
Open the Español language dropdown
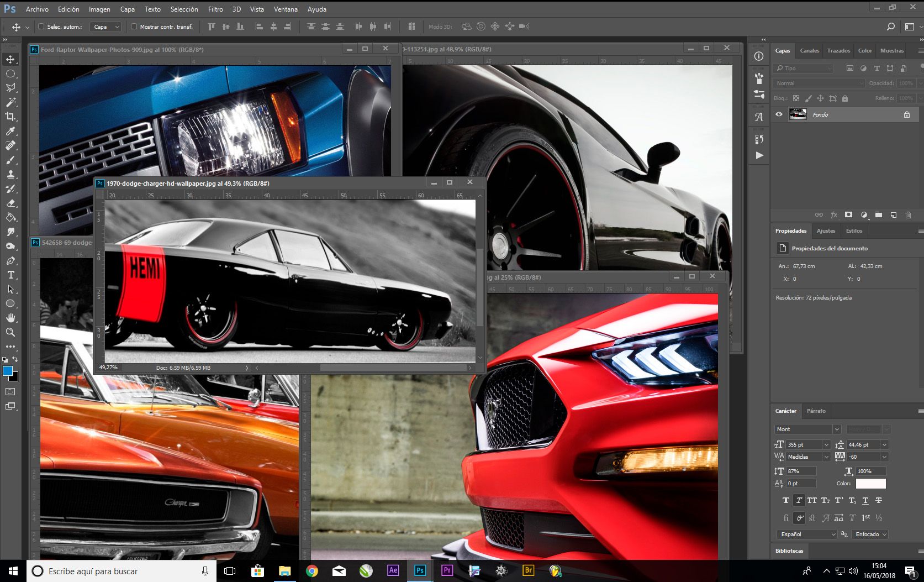[807, 534]
